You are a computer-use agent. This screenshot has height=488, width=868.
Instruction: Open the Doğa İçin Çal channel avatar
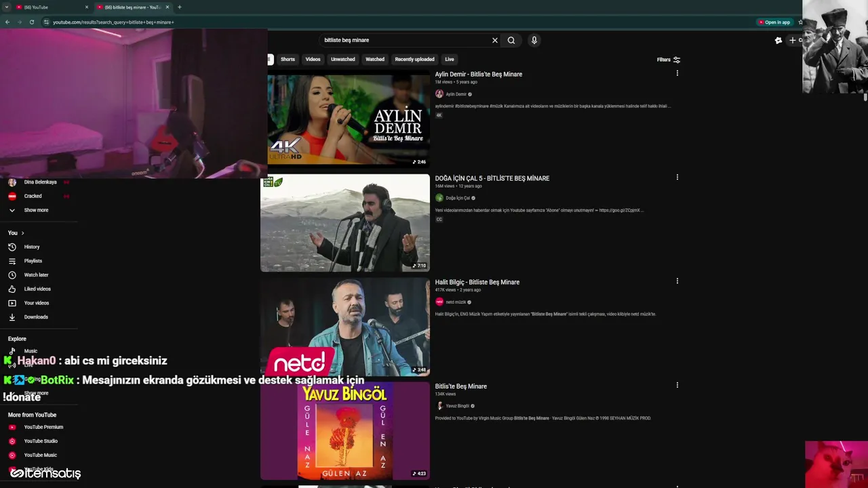[439, 198]
